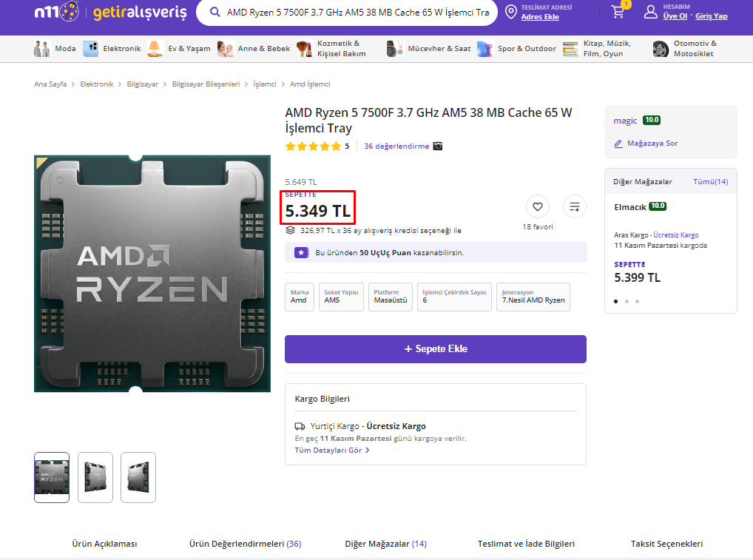Click the Elektronik category icon

click(x=90, y=49)
